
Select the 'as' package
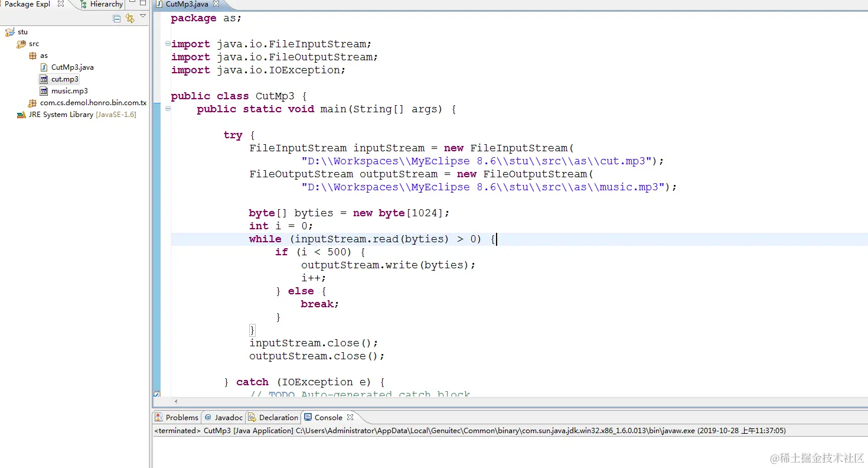pos(44,56)
